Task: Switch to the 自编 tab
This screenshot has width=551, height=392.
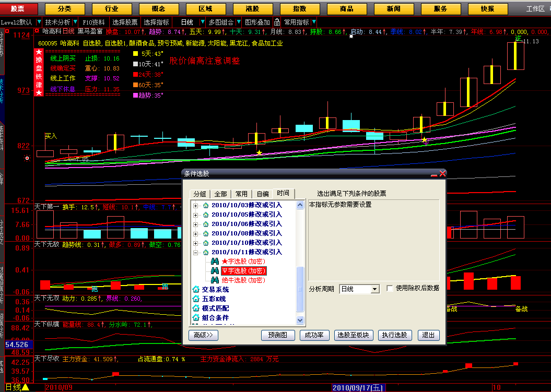Action: pos(263,194)
